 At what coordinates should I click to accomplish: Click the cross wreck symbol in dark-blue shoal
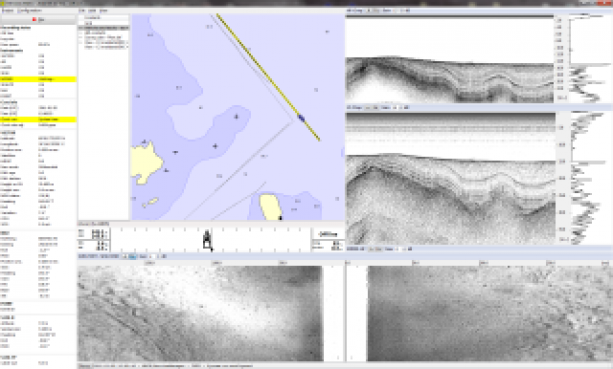[215, 146]
